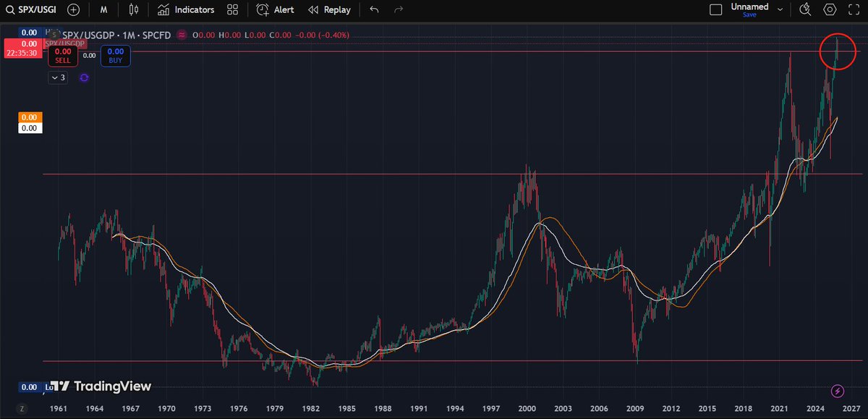868x419 pixels.
Task: Open the Indicators dialog
Action: click(x=186, y=10)
